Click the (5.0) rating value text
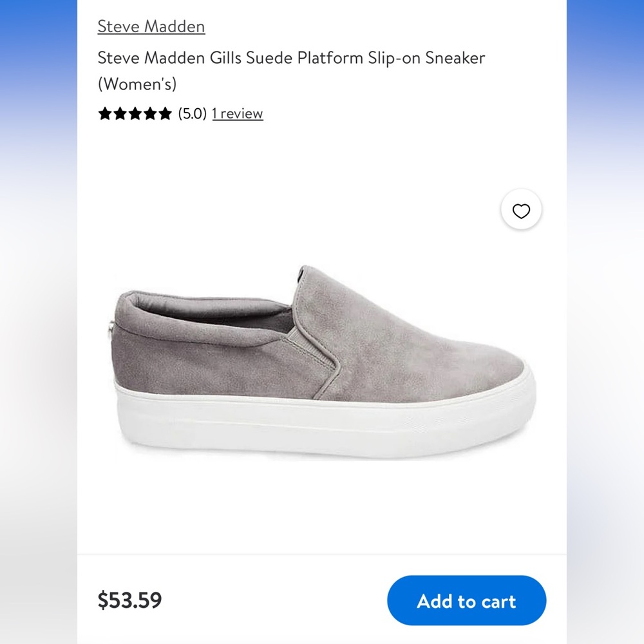This screenshot has height=644, width=644. (191, 113)
